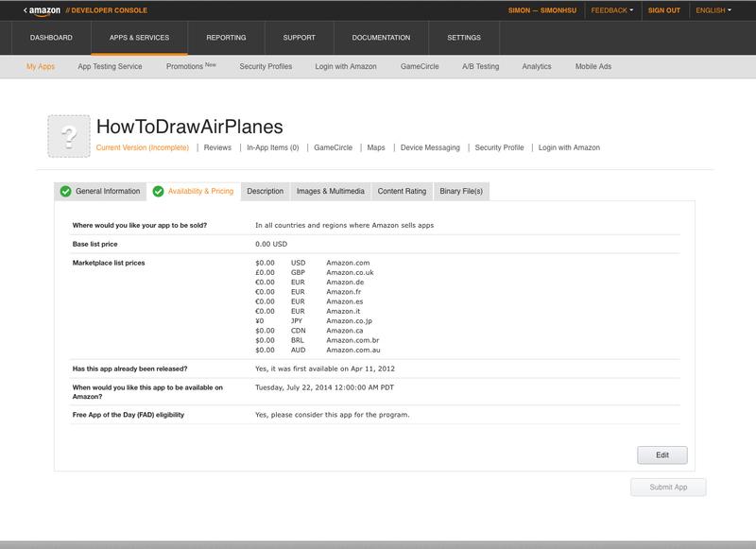Viewport: 756px width, 549px height.
Task: Switch to Binary File(s) tab
Action: (461, 192)
